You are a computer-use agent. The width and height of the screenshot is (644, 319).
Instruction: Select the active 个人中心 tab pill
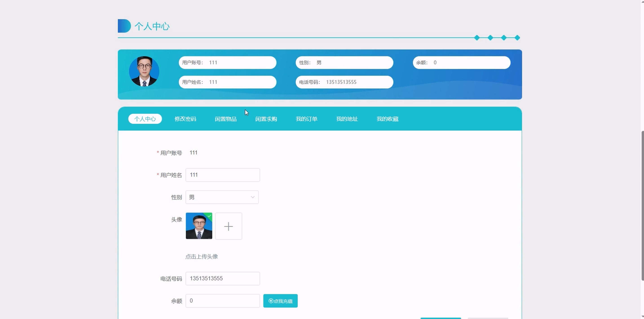click(145, 119)
